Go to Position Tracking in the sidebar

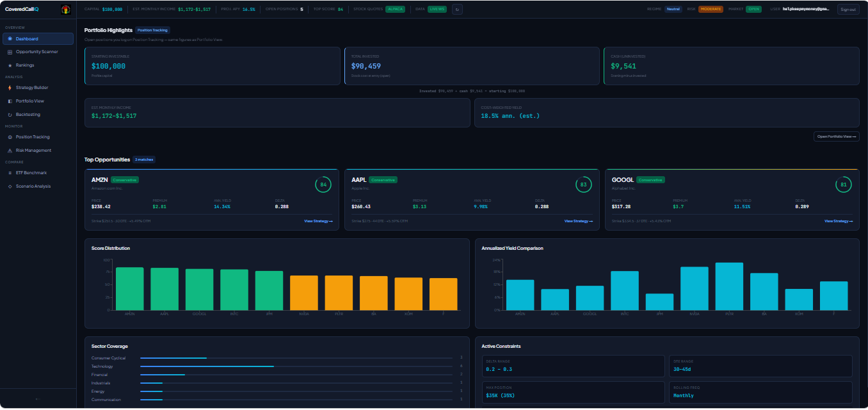pyautogui.click(x=32, y=137)
